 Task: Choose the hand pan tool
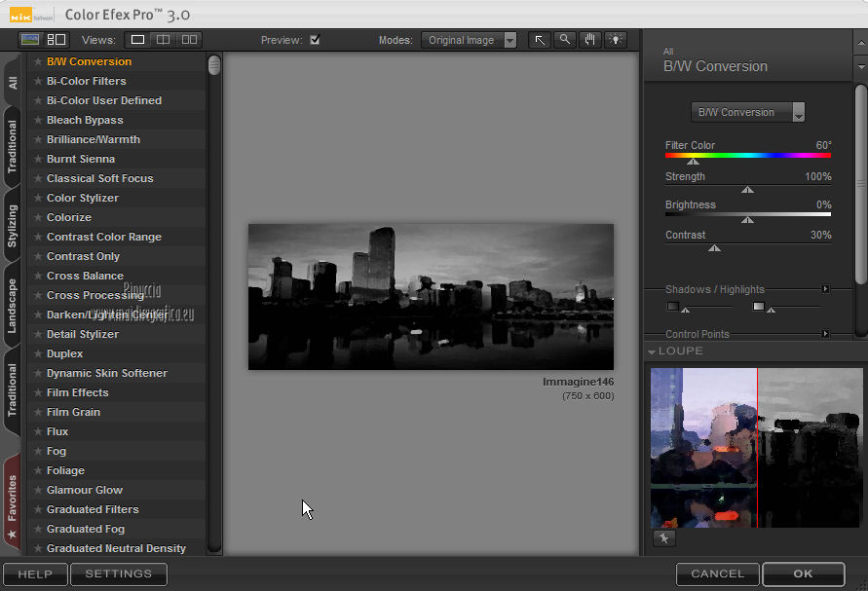coord(589,40)
